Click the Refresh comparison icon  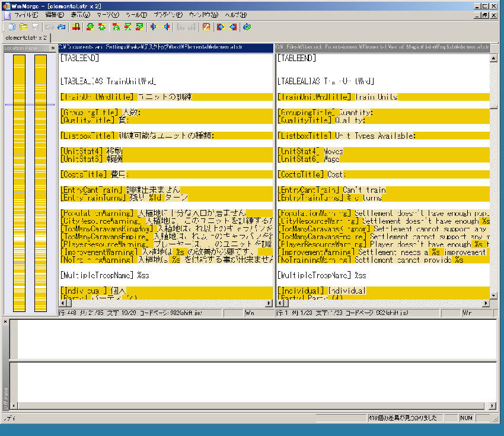pyautogui.click(x=247, y=27)
